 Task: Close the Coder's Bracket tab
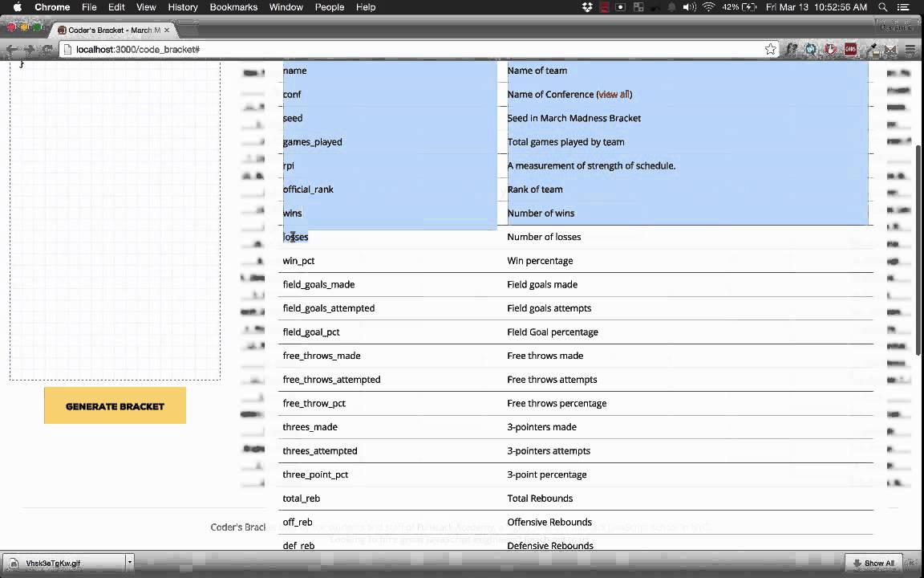(167, 30)
